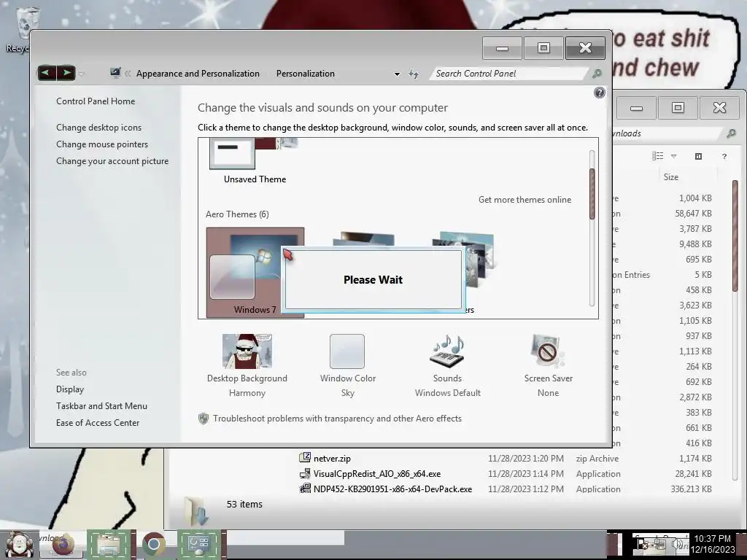Change view icon in Downloads window
This screenshot has height=560, width=747.
(x=658, y=156)
